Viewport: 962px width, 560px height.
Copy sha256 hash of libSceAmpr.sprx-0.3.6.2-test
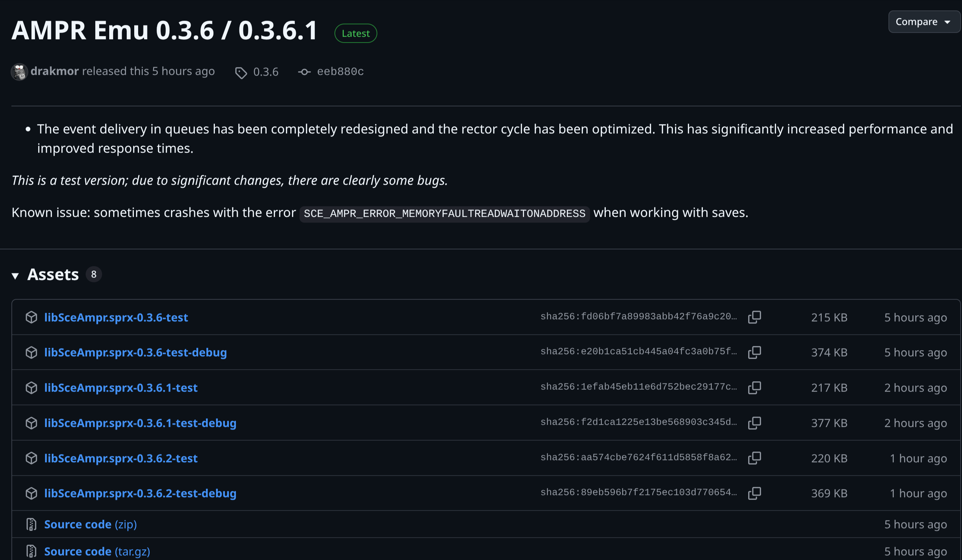coord(754,458)
